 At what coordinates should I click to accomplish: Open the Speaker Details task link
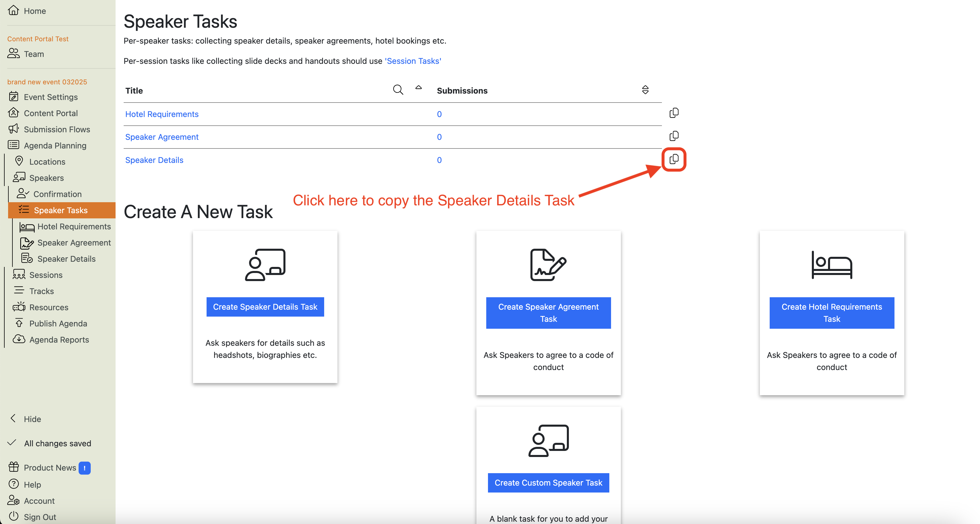tap(154, 160)
